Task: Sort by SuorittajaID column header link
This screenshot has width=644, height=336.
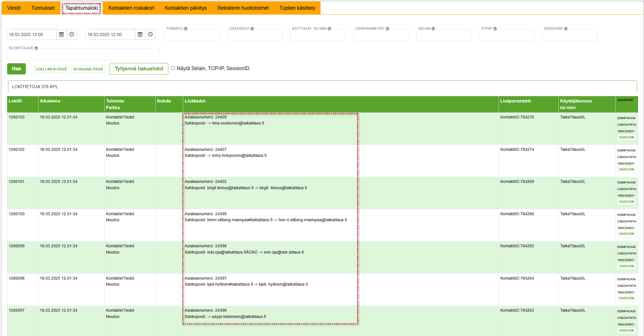Action: pos(625,100)
